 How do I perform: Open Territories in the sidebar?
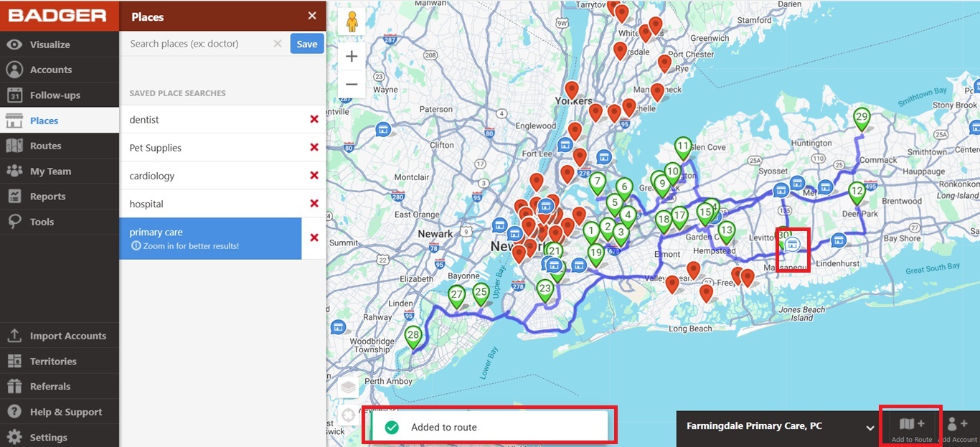click(60, 361)
